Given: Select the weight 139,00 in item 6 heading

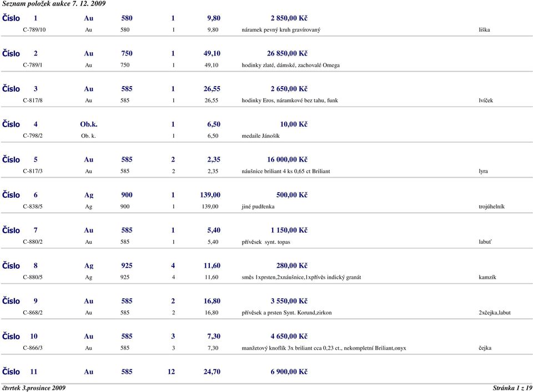Looking at the screenshot, I should pos(210,195).
